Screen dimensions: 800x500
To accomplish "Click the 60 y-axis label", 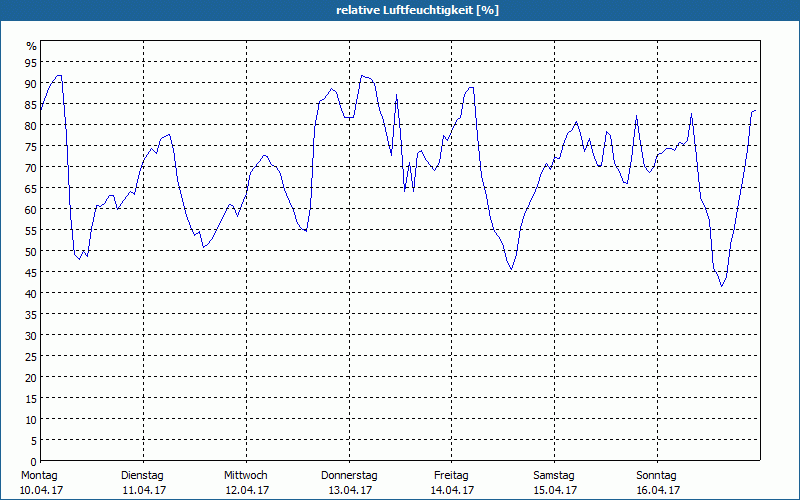I will (x=31, y=210).
